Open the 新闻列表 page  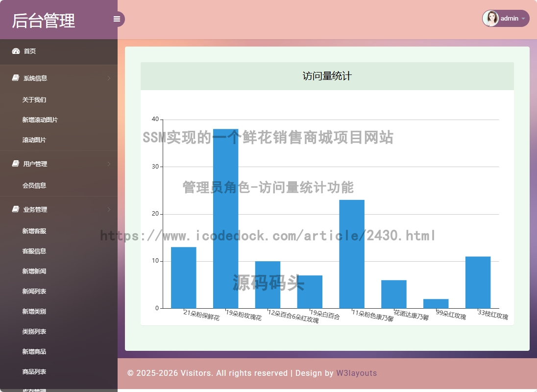coord(34,291)
